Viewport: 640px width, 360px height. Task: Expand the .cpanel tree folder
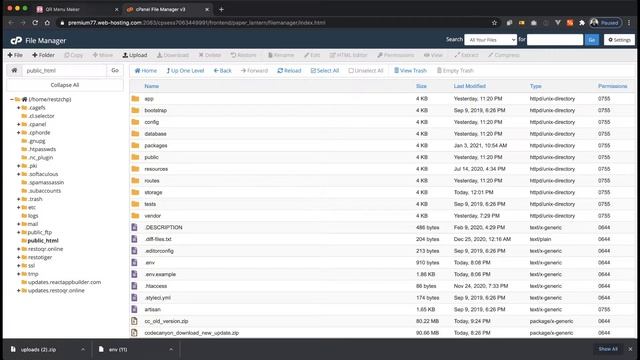[18, 124]
